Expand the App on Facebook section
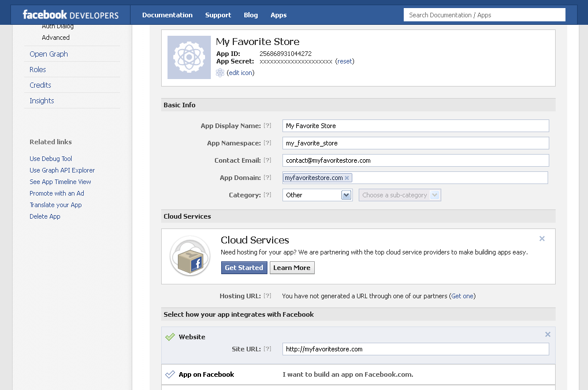The height and width of the screenshot is (390, 588). [358, 374]
